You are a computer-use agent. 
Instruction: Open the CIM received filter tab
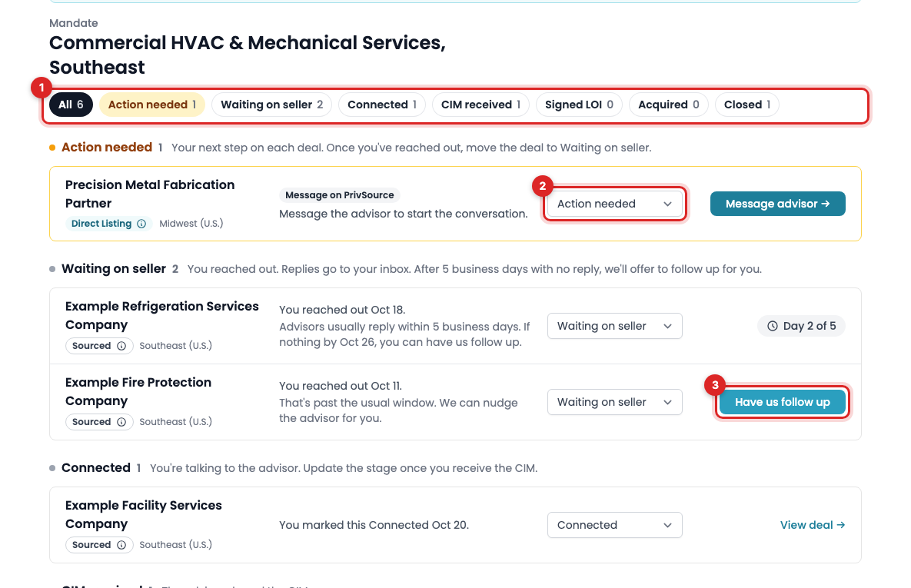(x=480, y=105)
